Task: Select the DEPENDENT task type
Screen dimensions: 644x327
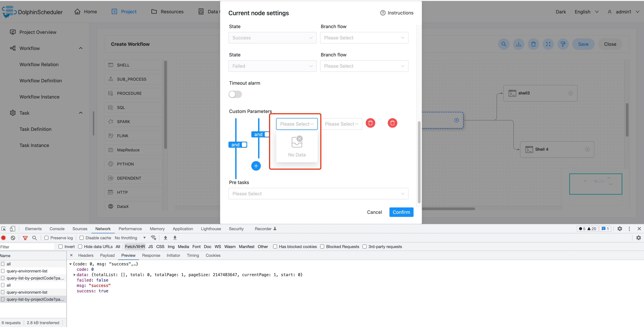Action: 133,178
